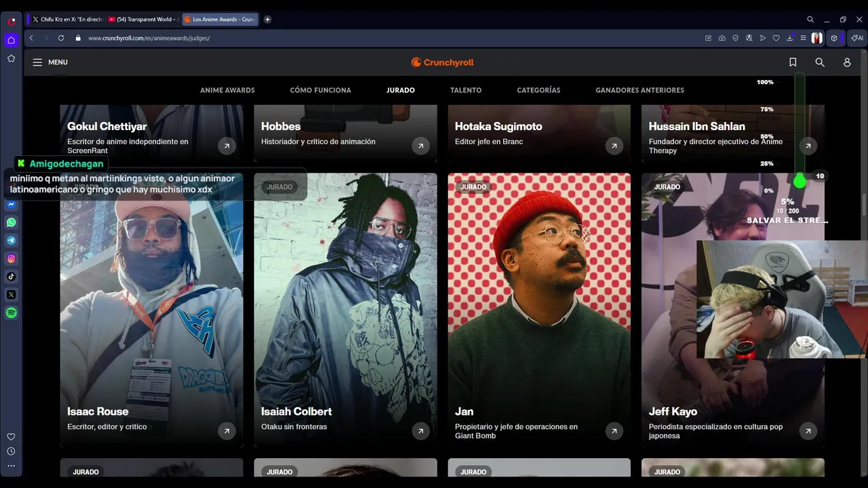Open the extensions cube icon

click(835, 38)
